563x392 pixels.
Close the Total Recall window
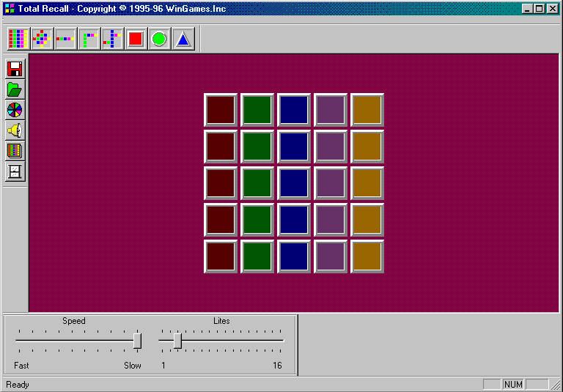[553, 9]
